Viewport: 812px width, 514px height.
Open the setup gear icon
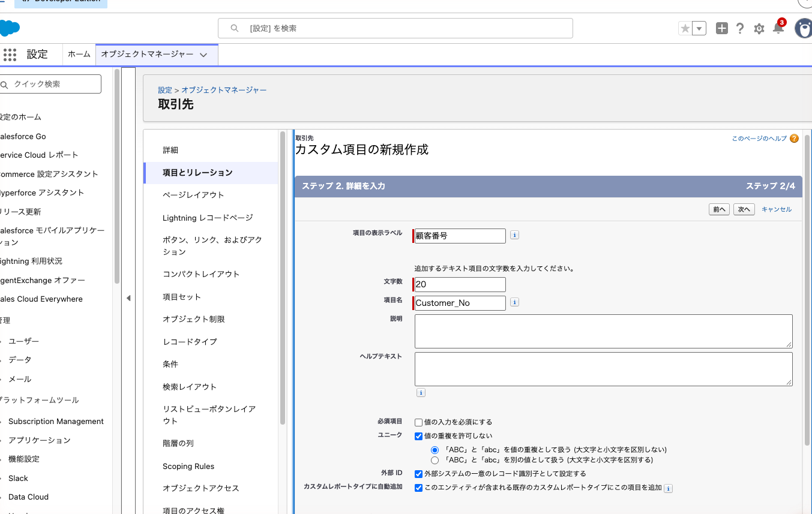[759, 29]
